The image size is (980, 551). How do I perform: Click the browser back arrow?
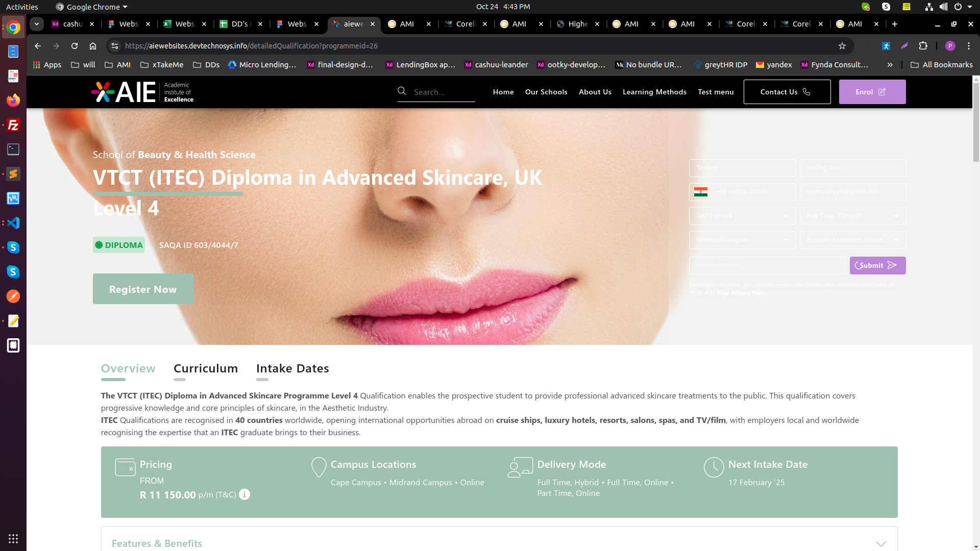[38, 46]
